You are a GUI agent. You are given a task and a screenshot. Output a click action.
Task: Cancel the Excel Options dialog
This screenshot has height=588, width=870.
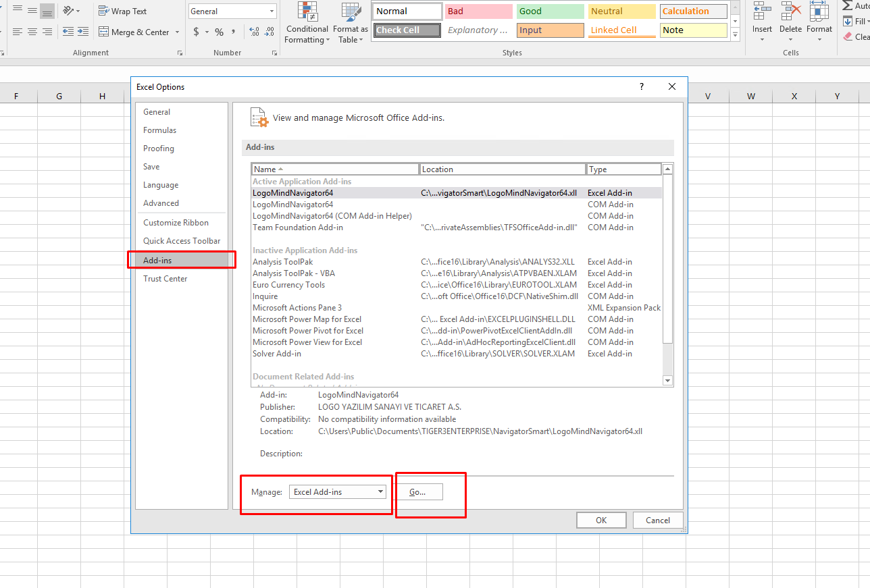657,520
